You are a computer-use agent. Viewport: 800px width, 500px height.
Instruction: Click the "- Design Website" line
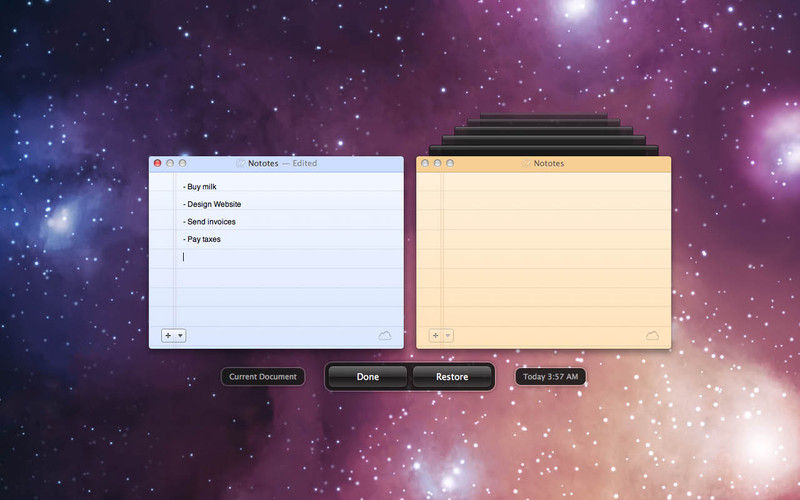[212, 204]
